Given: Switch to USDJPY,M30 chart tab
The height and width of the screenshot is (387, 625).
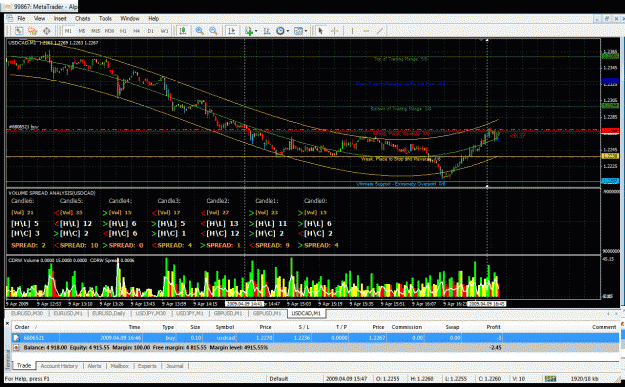Looking at the screenshot, I should 151,314.
